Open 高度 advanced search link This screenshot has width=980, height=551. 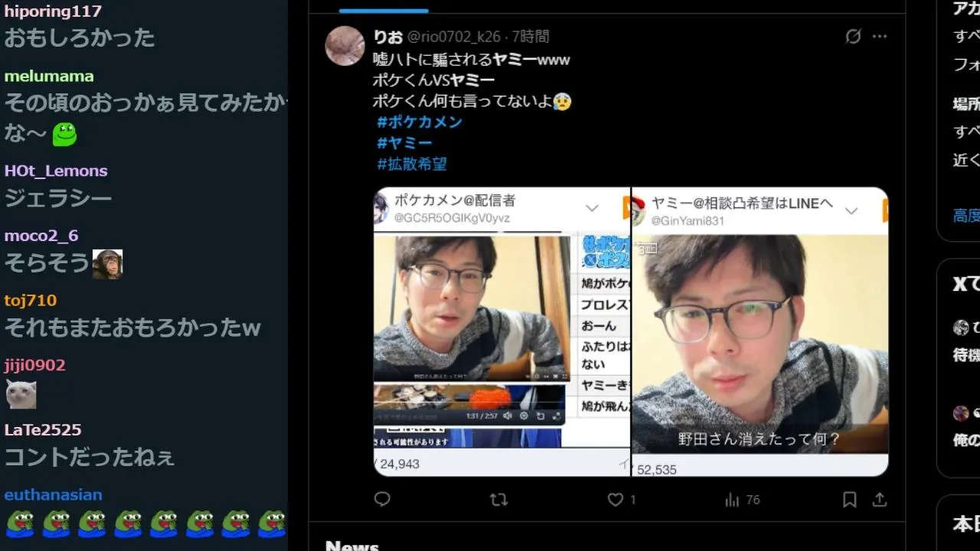(x=966, y=216)
